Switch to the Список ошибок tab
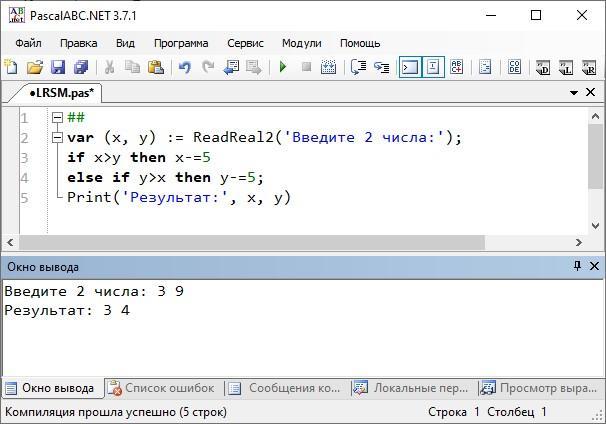The height and width of the screenshot is (424, 606). point(161,388)
